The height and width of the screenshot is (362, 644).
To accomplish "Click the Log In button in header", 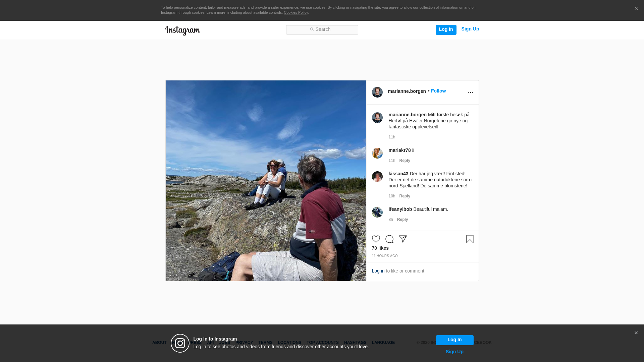I will [x=446, y=29].
